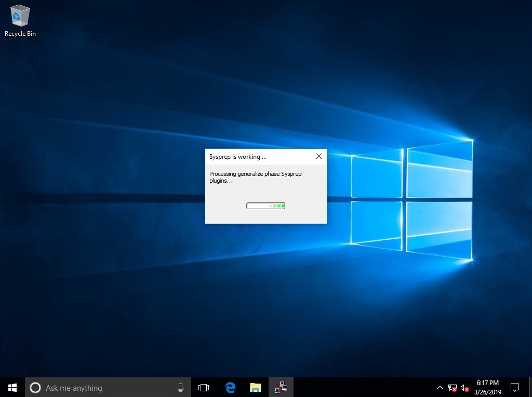The width and height of the screenshot is (532, 397).
Task: Click the Cortana circle icon
Action: pos(35,388)
